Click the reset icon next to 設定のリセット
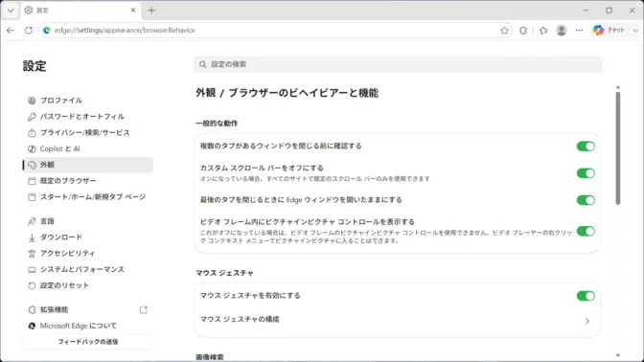Image resolution: width=644 pixels, height=362 pixels. tap(32, 285)
